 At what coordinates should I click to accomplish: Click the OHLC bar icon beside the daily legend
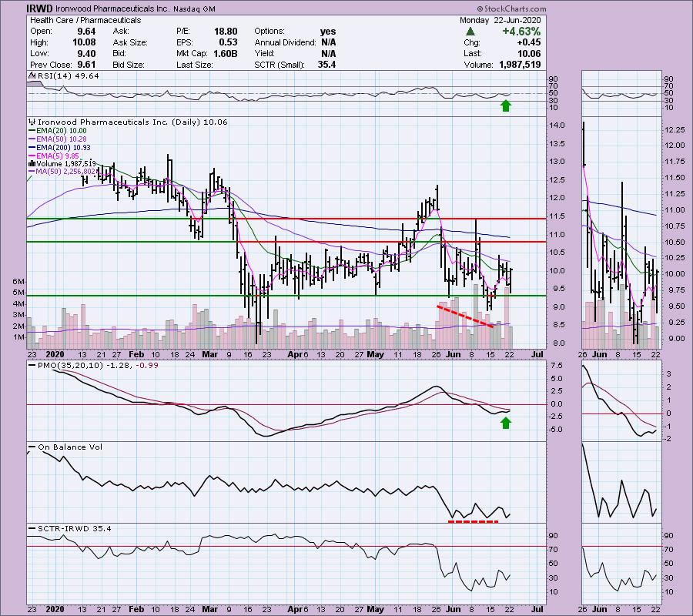pos(32,122)
